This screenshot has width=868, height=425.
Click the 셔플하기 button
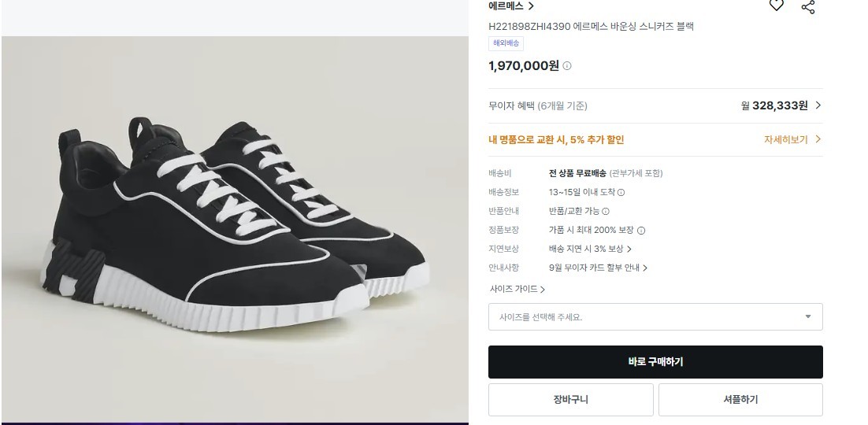pyautogui.click(x=740, y=400)
